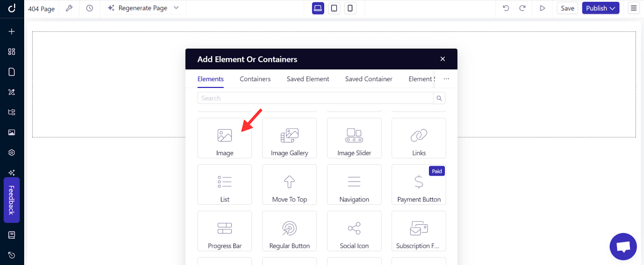The image size is (644, 265).
Task: Add an Image Slider element
Action: click(354, 138)
